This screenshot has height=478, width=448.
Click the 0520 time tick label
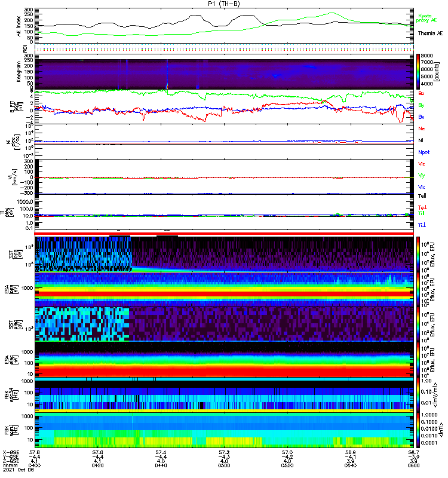(287, 465)
